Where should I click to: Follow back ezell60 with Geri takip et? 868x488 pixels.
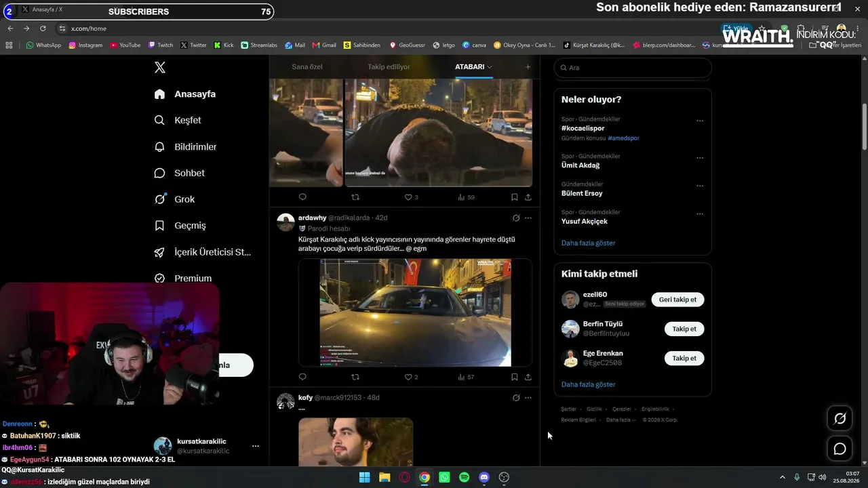click(677, 300)
